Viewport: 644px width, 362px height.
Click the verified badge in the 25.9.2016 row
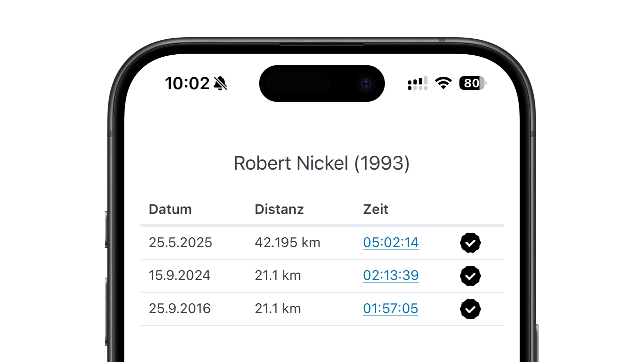click(x=470, y=308)
